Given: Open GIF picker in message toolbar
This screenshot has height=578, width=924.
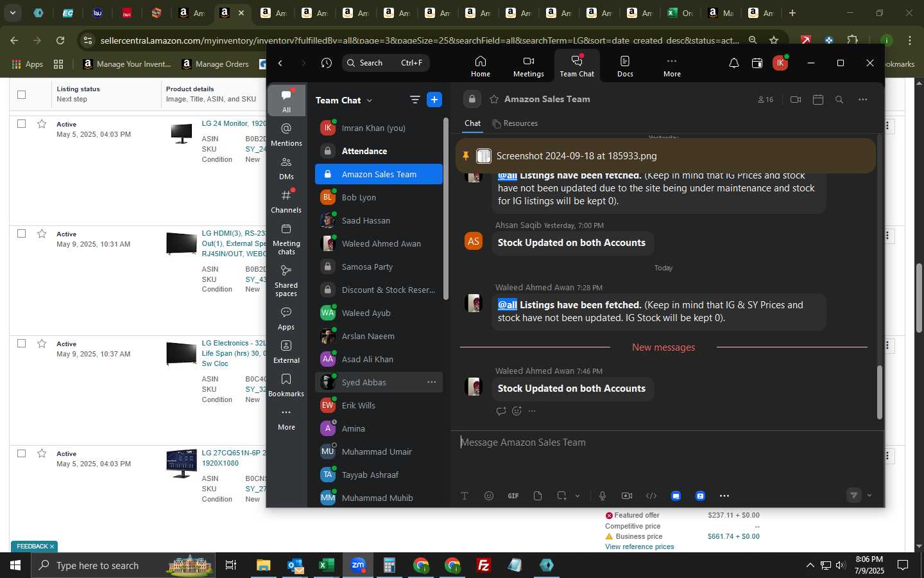Looking at the screenshot, I should coord(513,496).
